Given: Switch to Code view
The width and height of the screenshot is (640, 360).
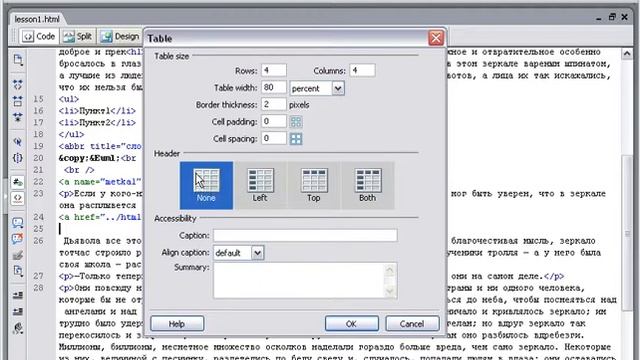Looking at the screenshot, I should click(39, 36).
